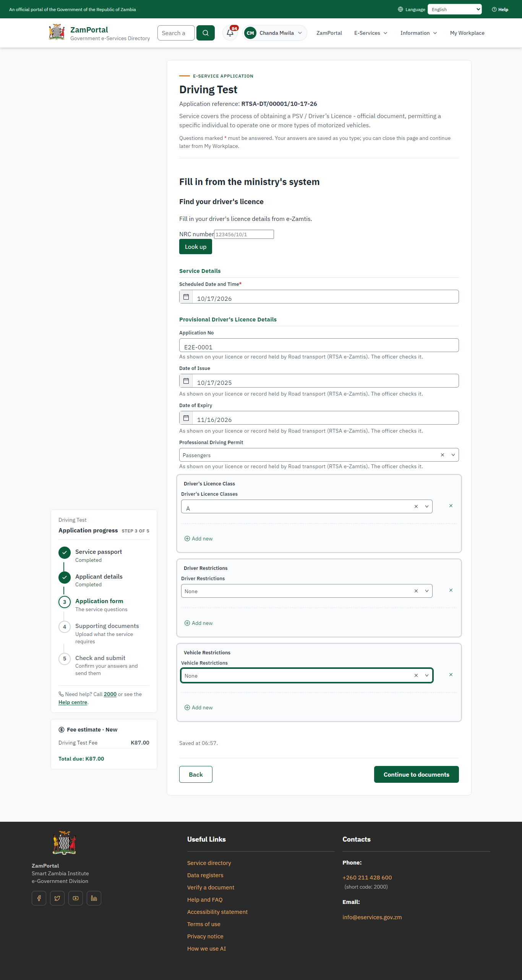This screenshot has height=980, width=522.
Task: Expand the E-Services menu
Action: [x=371, y=33]
